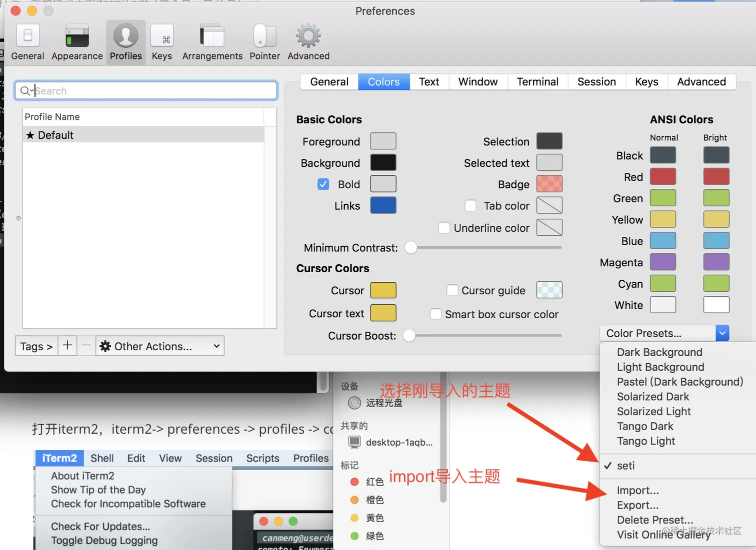Expand the Tags > button
Viewport: 756px width, 550px height.
36,346
